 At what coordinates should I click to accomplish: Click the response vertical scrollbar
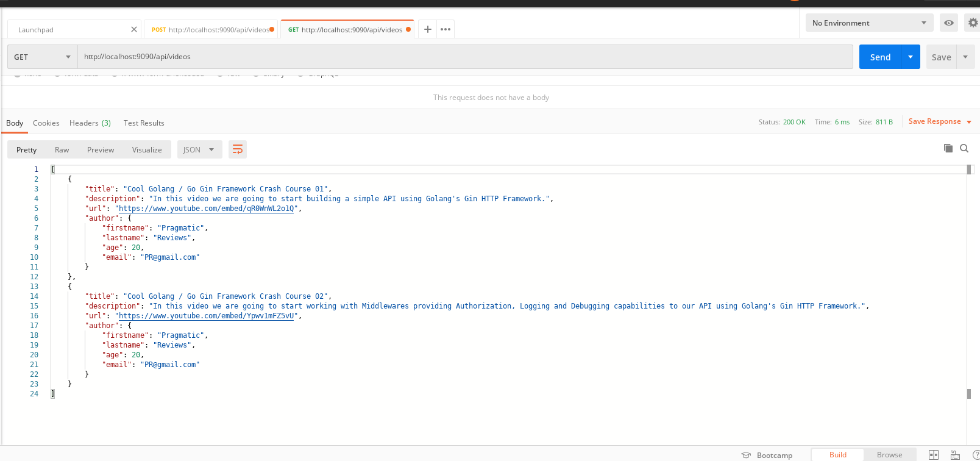[x=969, y=281]
